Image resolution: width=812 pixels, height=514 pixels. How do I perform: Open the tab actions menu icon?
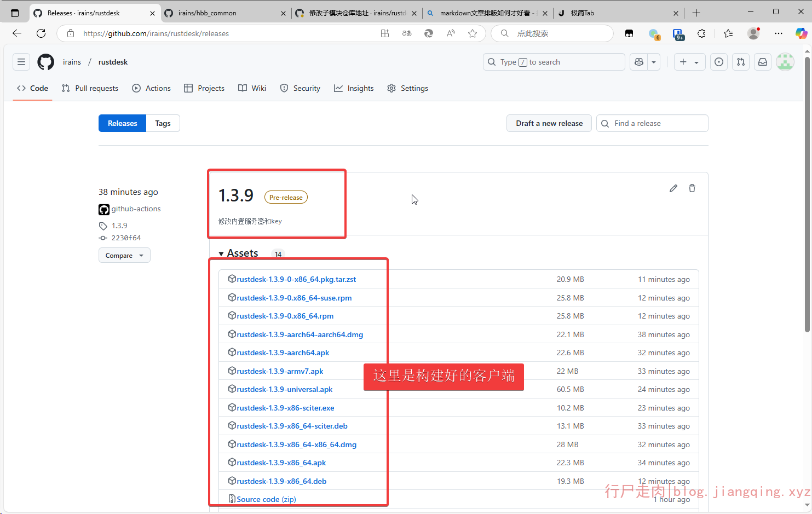(15, 13)
